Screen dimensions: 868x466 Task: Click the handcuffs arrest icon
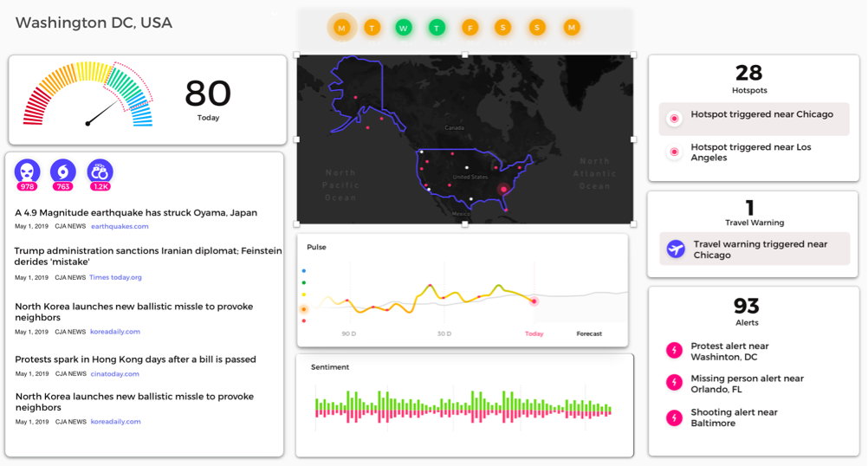point(100,171)
